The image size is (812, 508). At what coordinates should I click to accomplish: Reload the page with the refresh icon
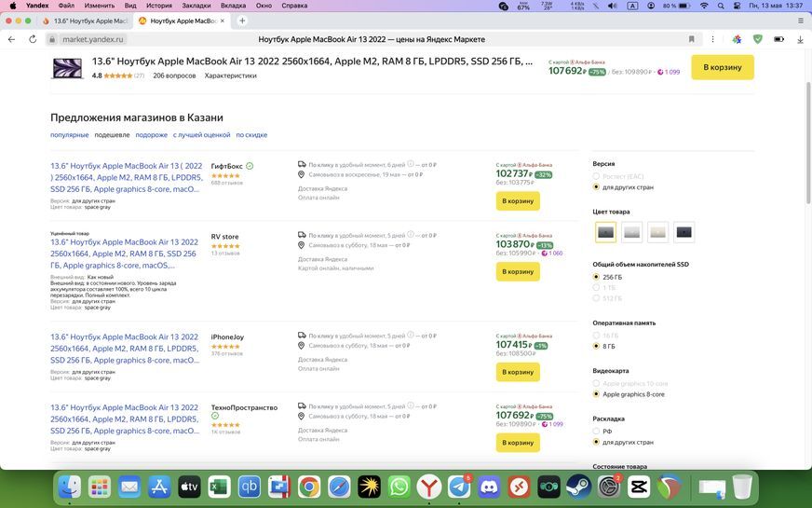(33, 39)
